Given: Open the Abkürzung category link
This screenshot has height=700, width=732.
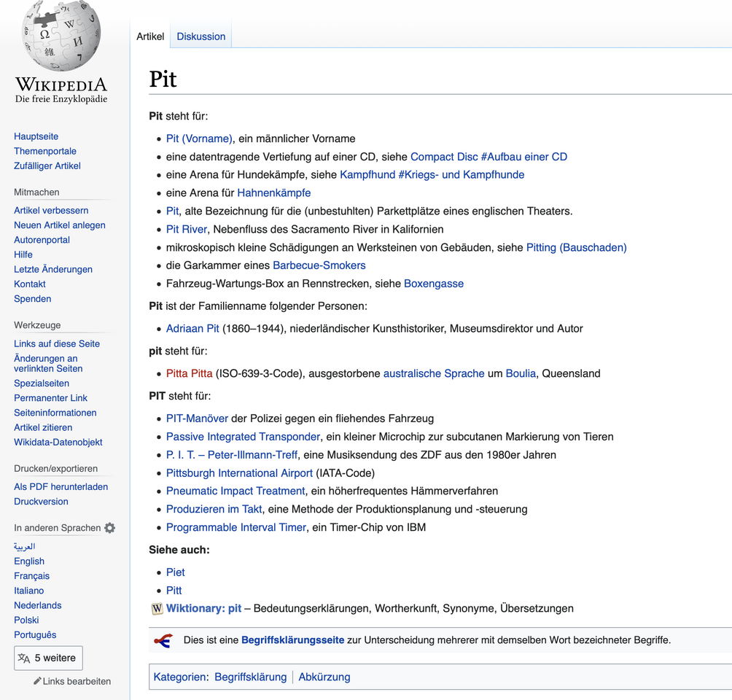Looking at the screenshot, I should click(324, 677).
